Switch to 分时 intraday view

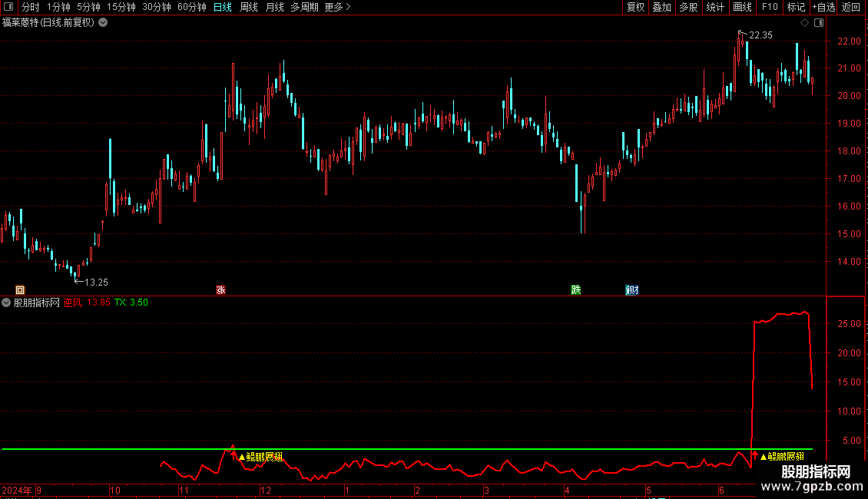pos(31,7)
